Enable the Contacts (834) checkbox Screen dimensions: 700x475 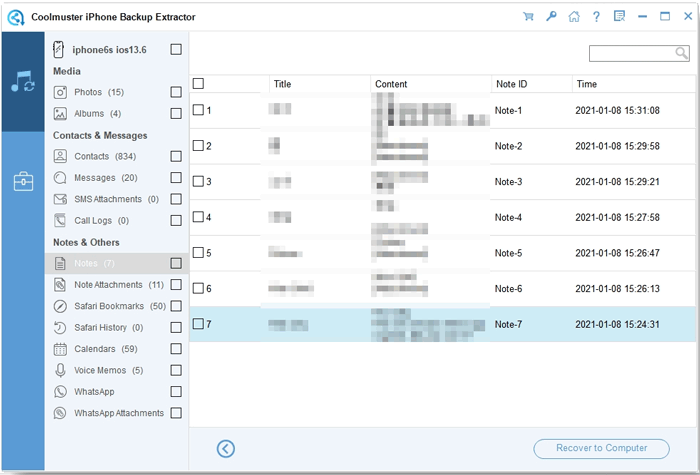(x=176, y=156)
